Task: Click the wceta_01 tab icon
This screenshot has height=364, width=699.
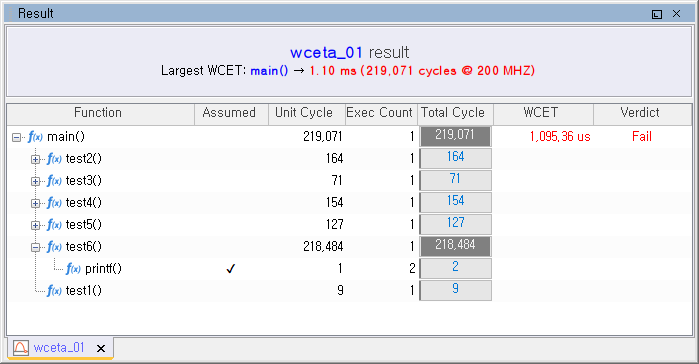Action: pos(21,348)
